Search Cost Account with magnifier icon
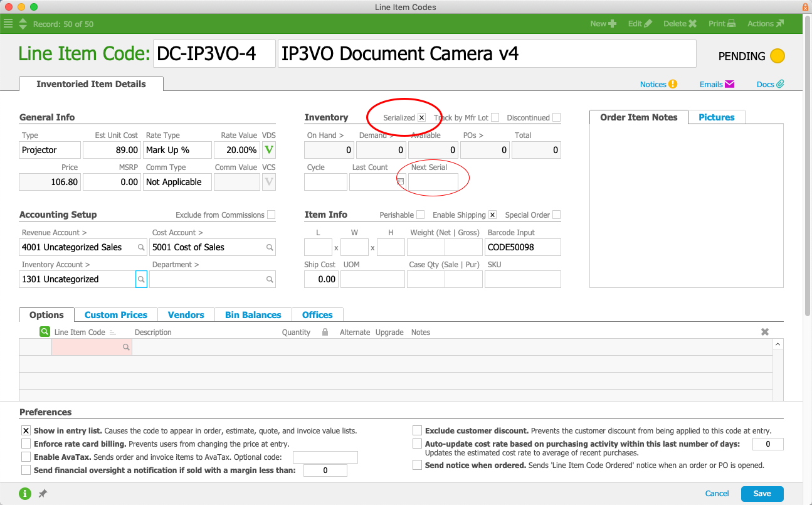Screen dimensions: 812x505 (x=270, y=247)
